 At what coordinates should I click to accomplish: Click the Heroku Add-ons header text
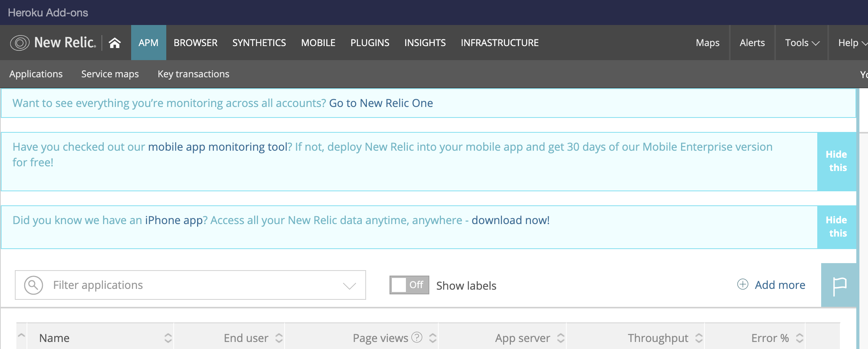(x=48, y=12)
